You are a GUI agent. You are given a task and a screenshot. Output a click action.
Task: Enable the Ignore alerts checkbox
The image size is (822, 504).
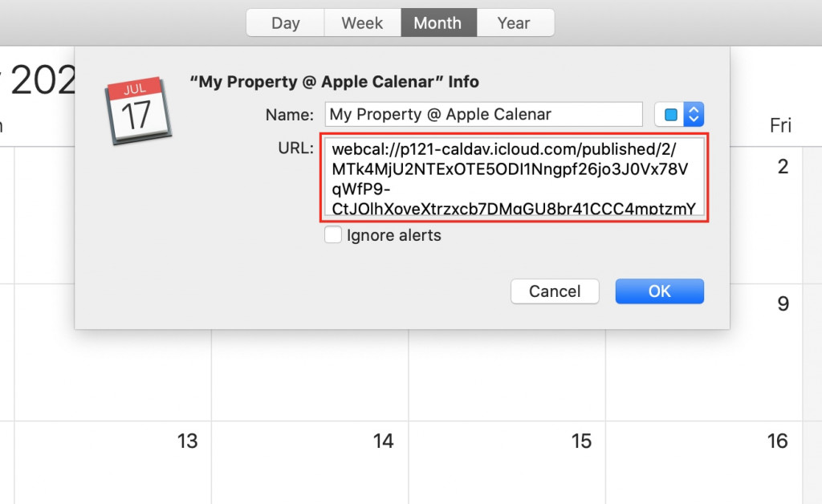333,234
